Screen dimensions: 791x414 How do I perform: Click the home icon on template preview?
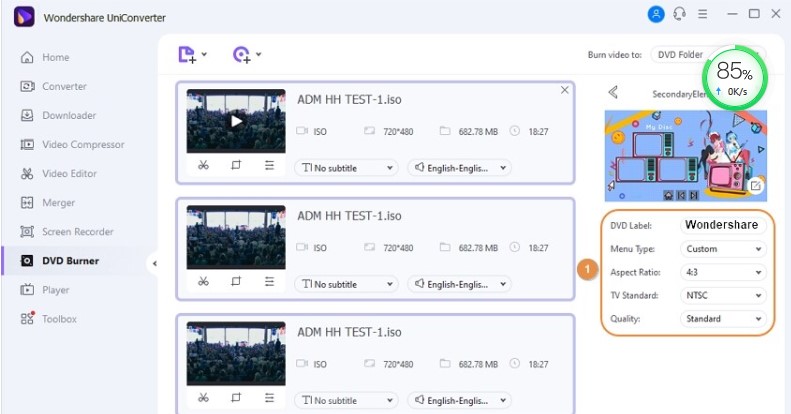(668, 195)
